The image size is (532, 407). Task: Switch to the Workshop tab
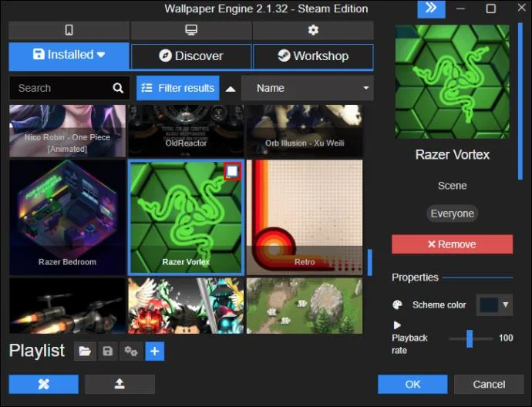point(313,56)
